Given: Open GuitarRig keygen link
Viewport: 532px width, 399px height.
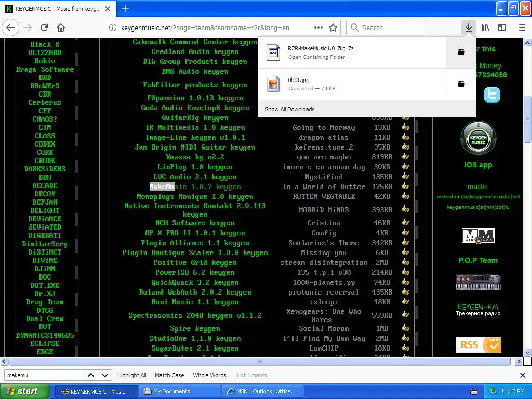Looking at the screenshot, I should [195, 118].
